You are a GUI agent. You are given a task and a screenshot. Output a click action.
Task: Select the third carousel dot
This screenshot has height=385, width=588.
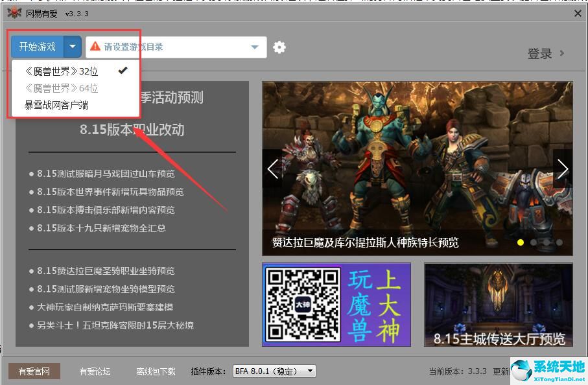[547, 242]
